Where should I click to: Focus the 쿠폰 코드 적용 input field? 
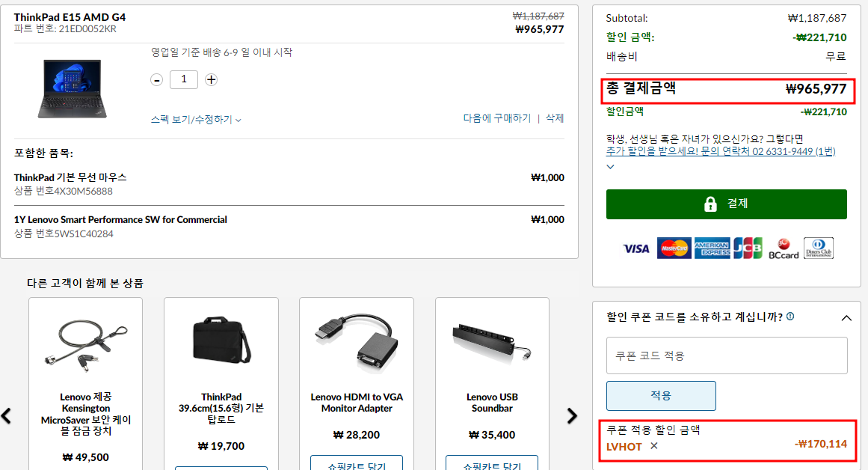(726, 355)
